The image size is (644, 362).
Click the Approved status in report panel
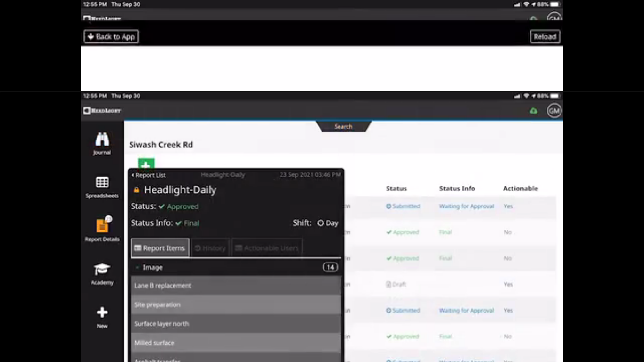pyautogui.click(x=179, y=206)
